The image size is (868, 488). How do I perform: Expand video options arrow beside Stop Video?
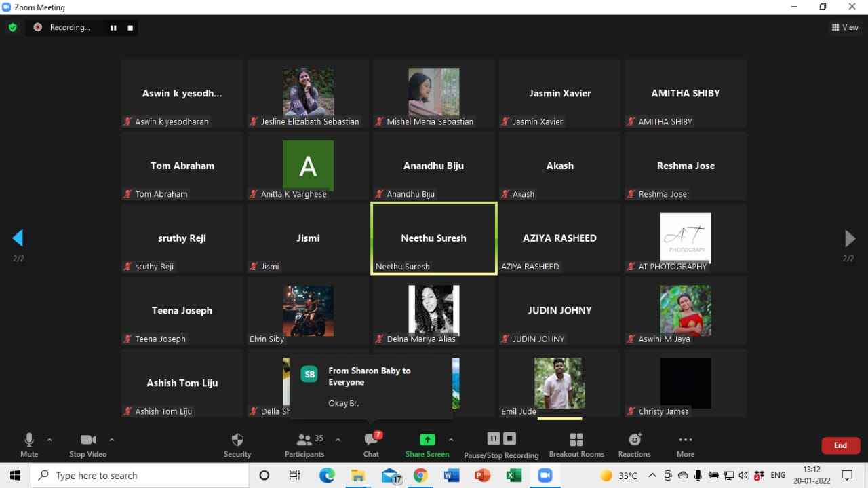pos(112,440)
